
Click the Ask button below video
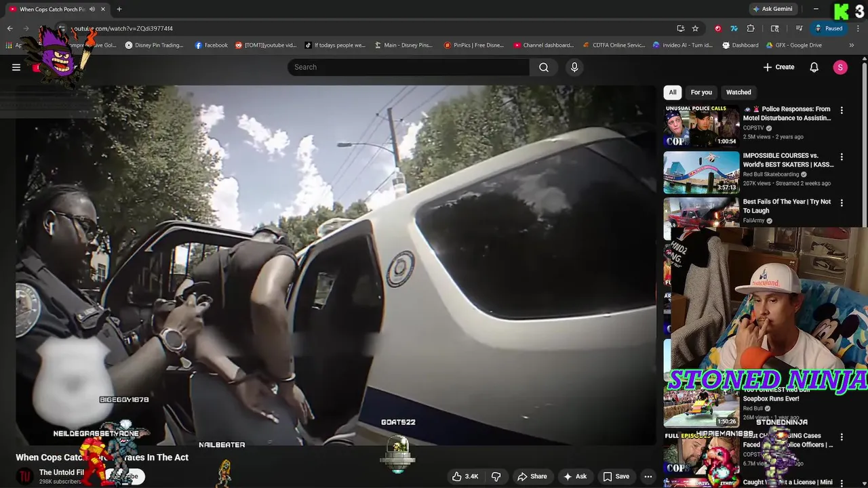575,476
